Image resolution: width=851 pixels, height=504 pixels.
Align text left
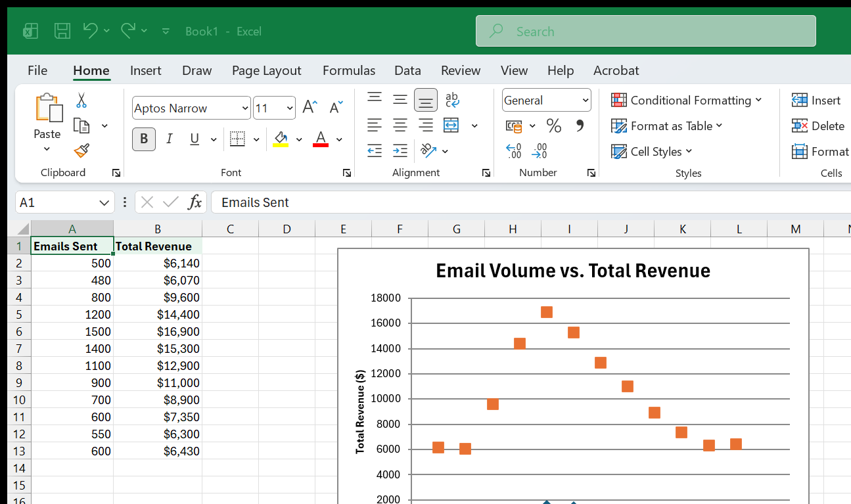click(375, 125)
